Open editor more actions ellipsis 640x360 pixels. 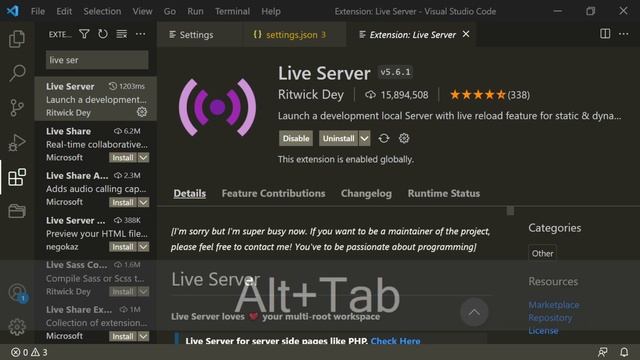point(624,34)
